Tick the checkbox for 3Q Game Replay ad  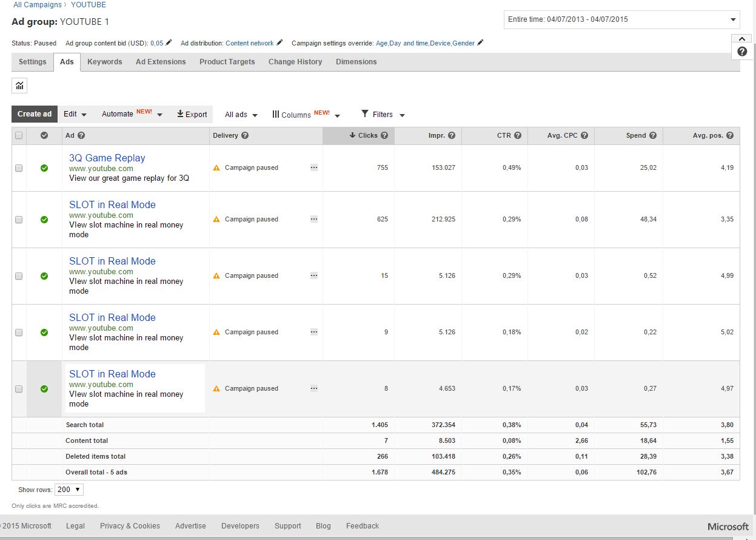tap(19, 168)
